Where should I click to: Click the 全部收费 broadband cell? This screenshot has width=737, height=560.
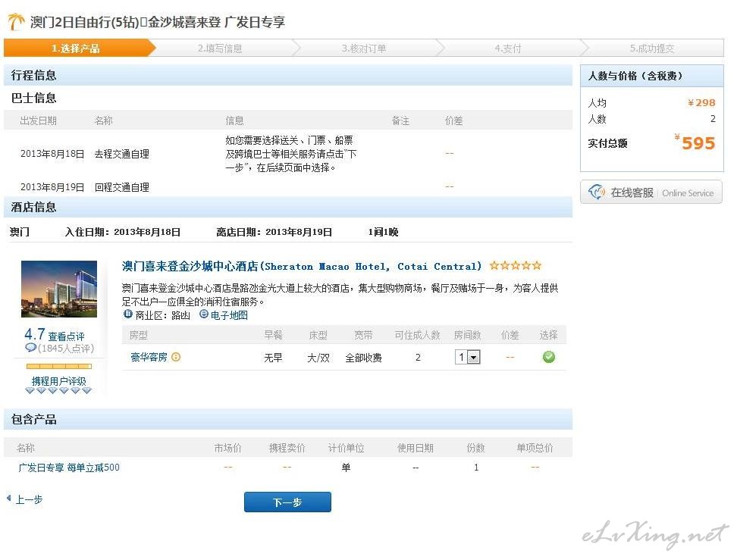(x=363, y=358)
